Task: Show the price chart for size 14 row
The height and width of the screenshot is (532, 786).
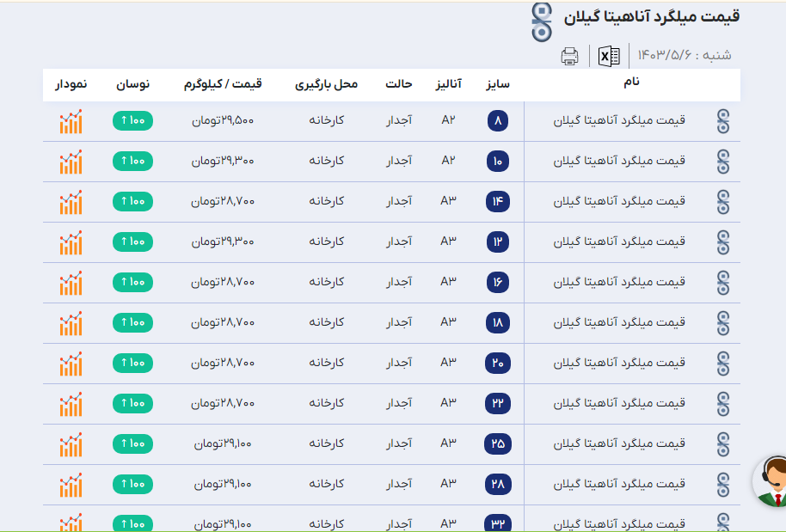Action: [71, 202]
